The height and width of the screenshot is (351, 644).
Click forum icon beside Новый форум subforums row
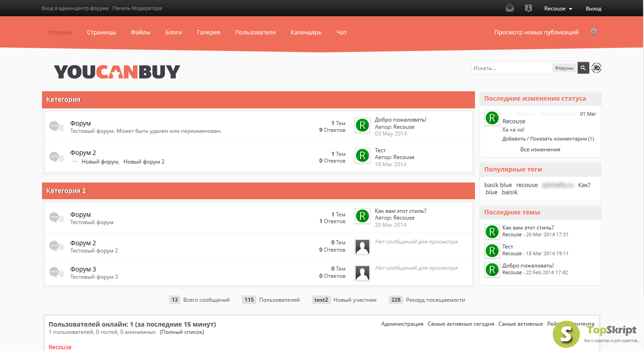56,157
